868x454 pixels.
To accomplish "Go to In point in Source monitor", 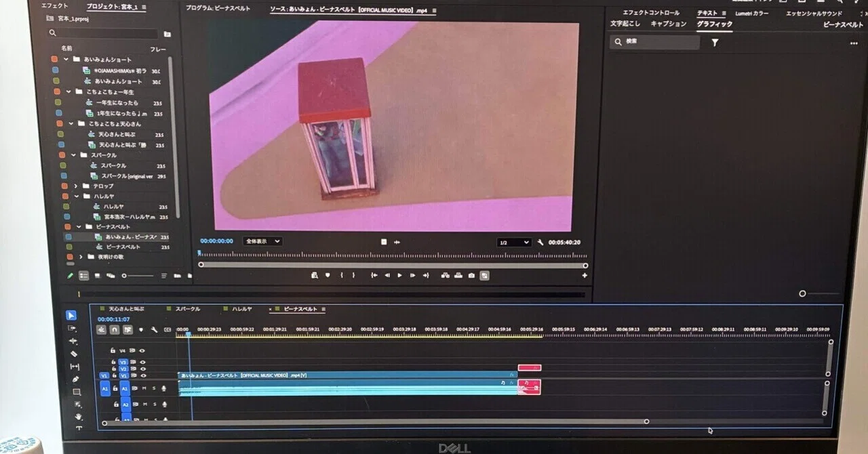I will click(x=374, y=275).
